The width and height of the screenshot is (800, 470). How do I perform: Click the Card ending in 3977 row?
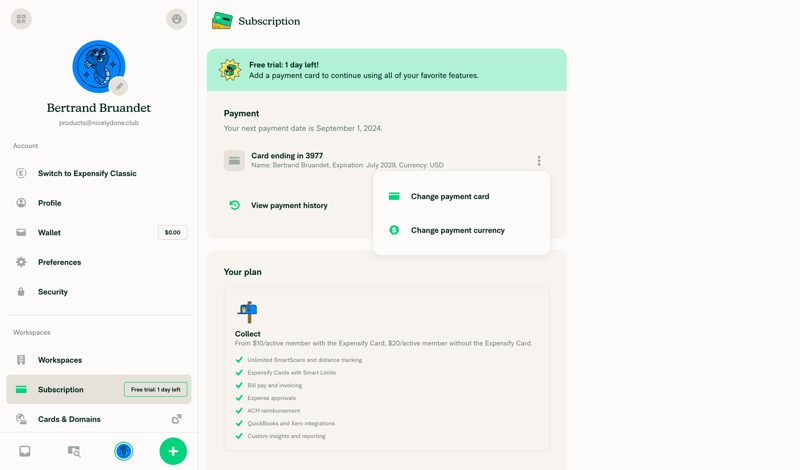coord(386,161)
